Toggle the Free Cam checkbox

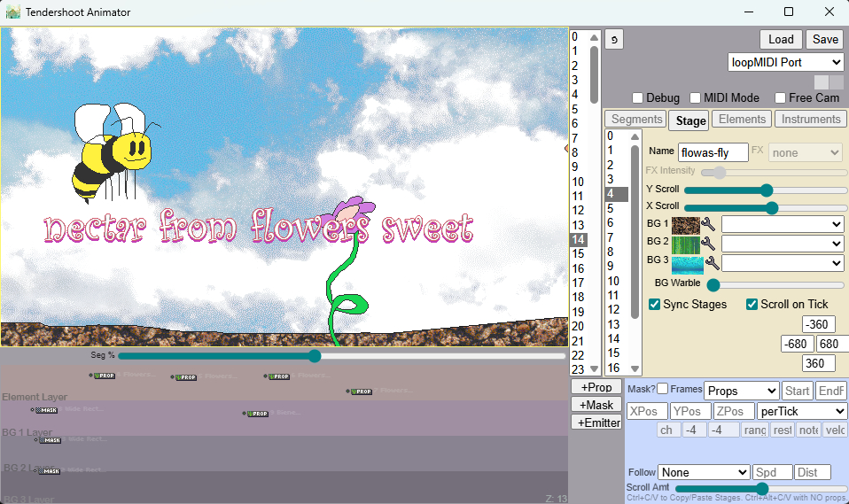tap(781, 98)
